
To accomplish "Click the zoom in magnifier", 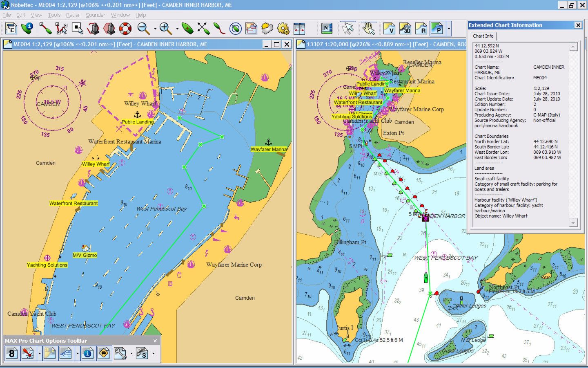I will [165, 29].
